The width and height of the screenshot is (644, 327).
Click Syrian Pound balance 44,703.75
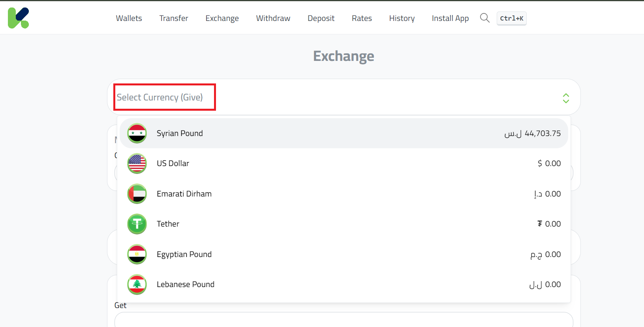click(x=532, y=134)
